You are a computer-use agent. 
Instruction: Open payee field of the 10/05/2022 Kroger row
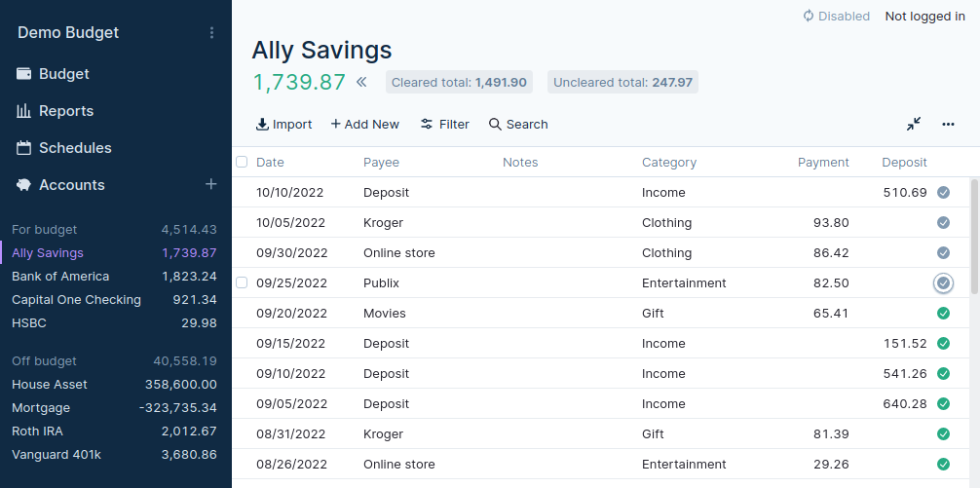(424, 223)
